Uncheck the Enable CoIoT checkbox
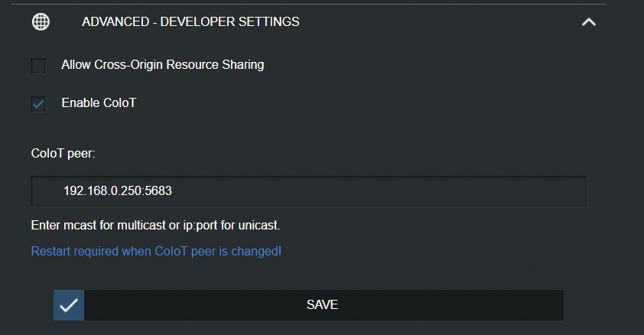This screenshot has height=335, width=644. click(39, 103)
